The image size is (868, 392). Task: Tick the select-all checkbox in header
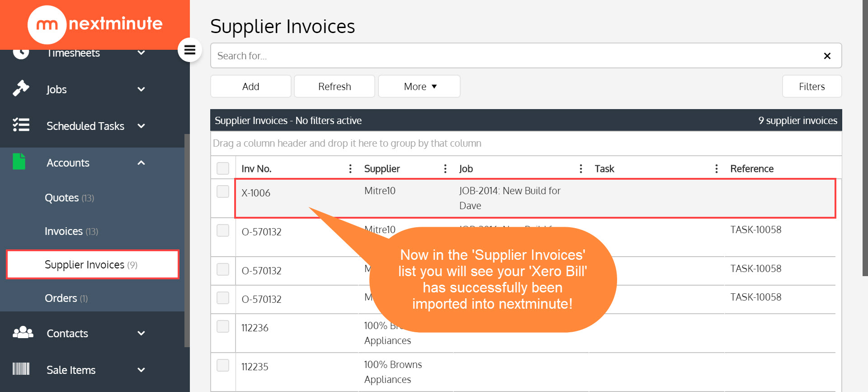coord(223,168)
